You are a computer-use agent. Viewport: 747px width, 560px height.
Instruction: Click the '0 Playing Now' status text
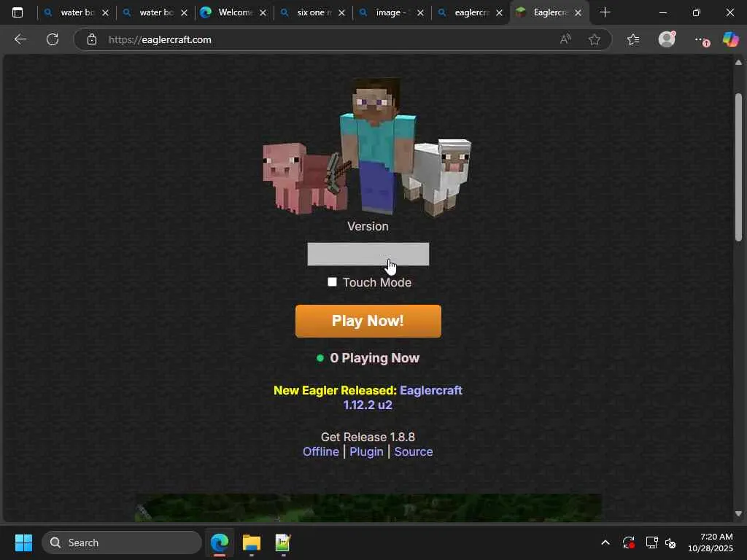point(374,358)
